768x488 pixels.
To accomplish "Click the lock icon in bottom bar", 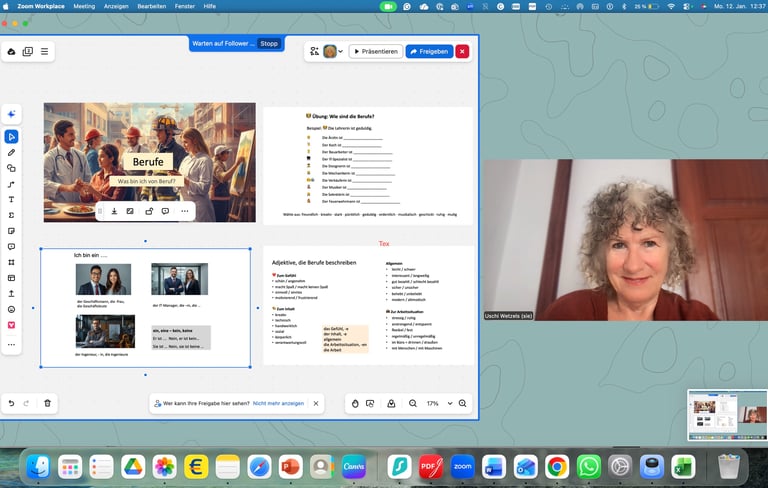I will [391, 403].
